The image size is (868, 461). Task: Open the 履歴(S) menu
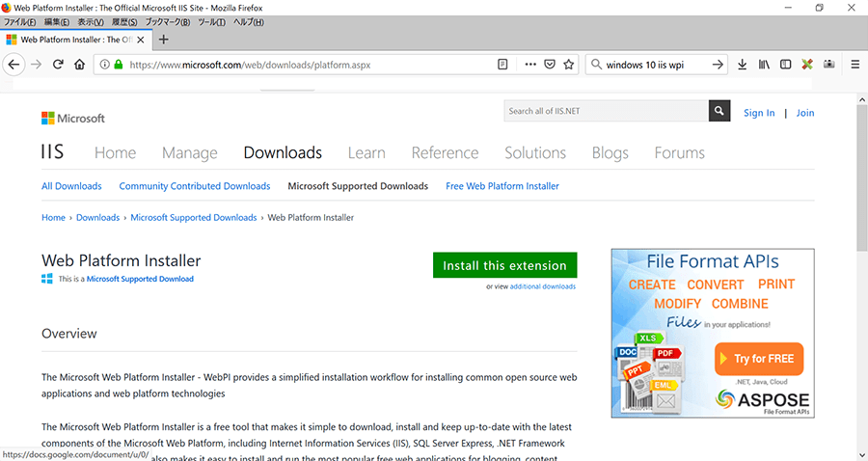pyautogui.click(x=124, y=22)
